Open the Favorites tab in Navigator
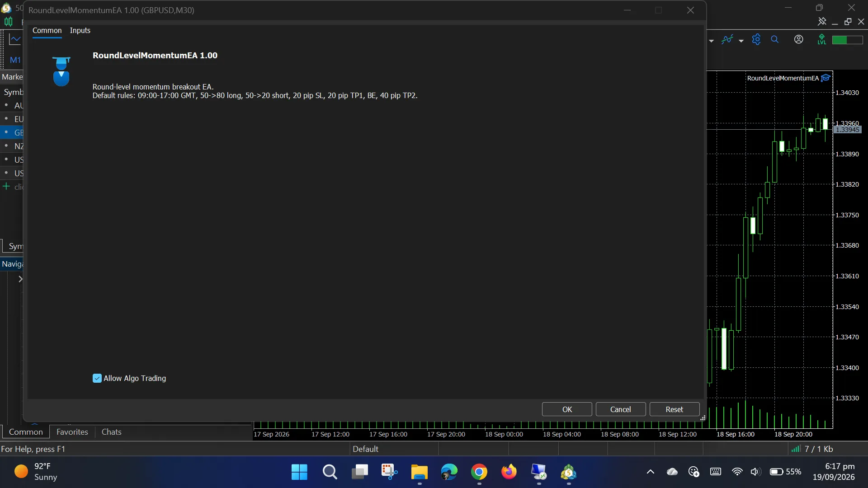 (72, 432)
